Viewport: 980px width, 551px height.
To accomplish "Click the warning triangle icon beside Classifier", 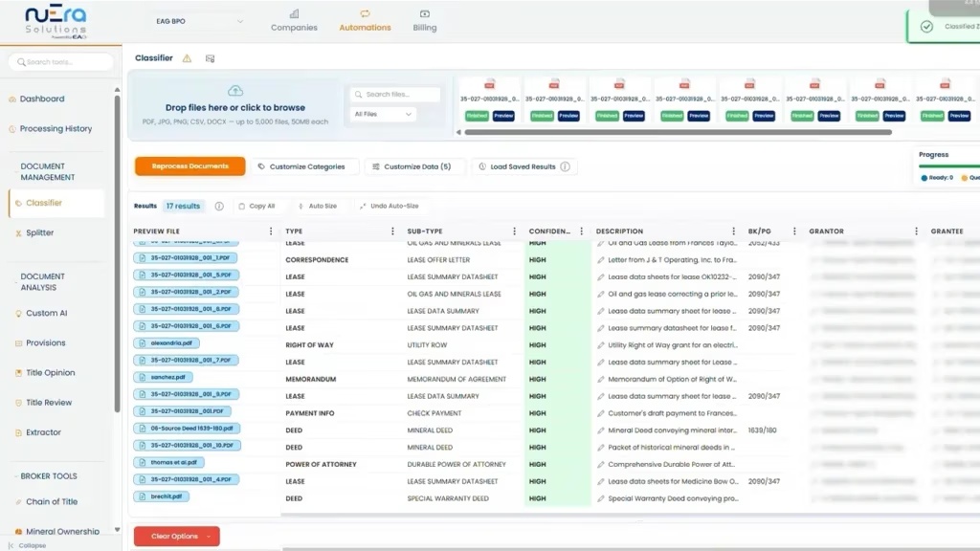I will point(187,58).
